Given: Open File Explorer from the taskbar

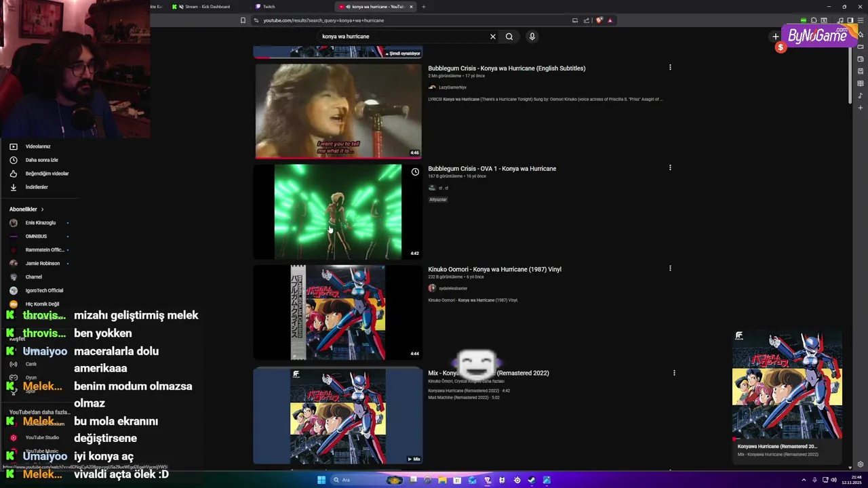Looking at the screenshot, I should (442, 480).
